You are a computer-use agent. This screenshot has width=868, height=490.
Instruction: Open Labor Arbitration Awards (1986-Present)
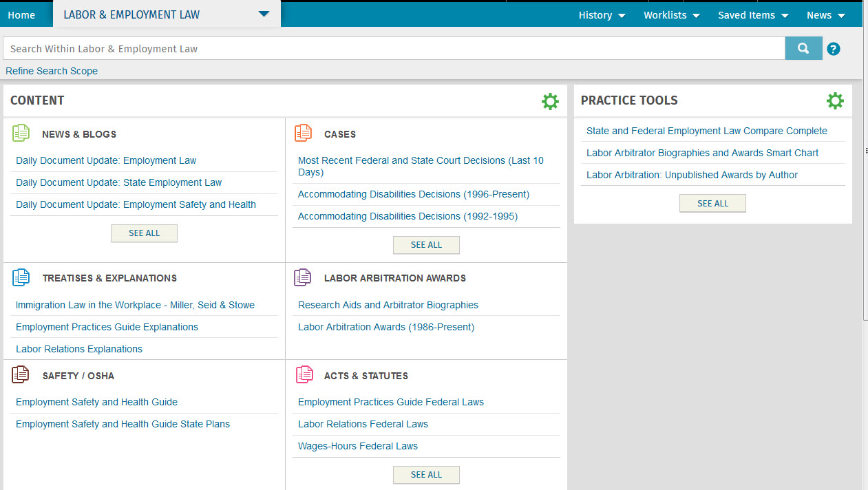(x=386, y=327)
